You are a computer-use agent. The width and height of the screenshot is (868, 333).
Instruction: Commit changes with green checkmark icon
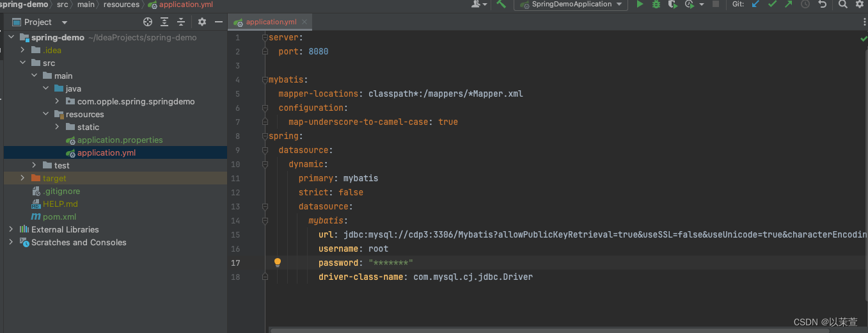coord(772,4)
